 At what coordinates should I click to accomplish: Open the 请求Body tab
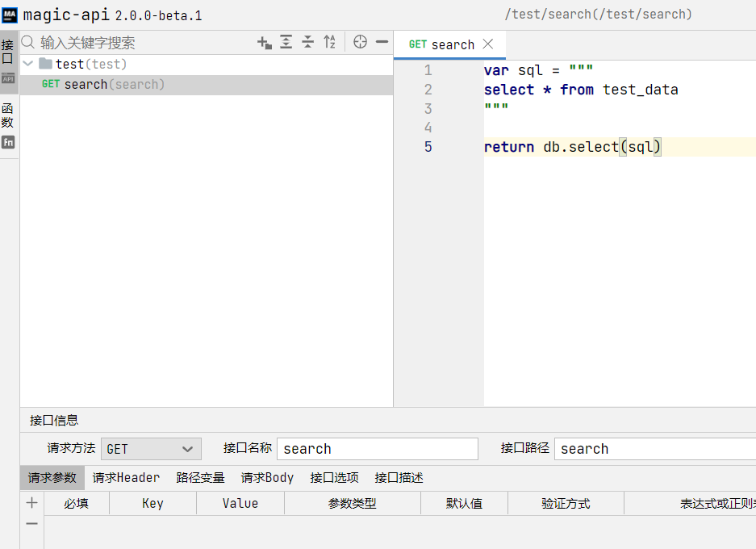tap(267, 477)
